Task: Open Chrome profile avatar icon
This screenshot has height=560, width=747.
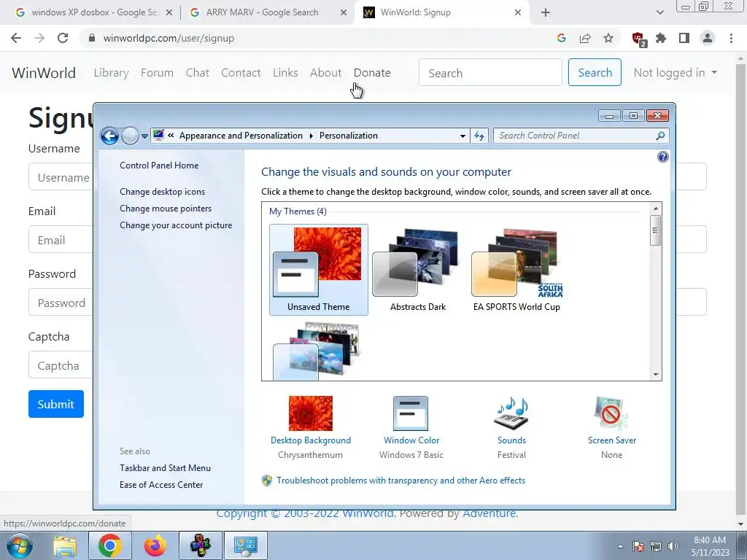Action: (x=708, y=38)
